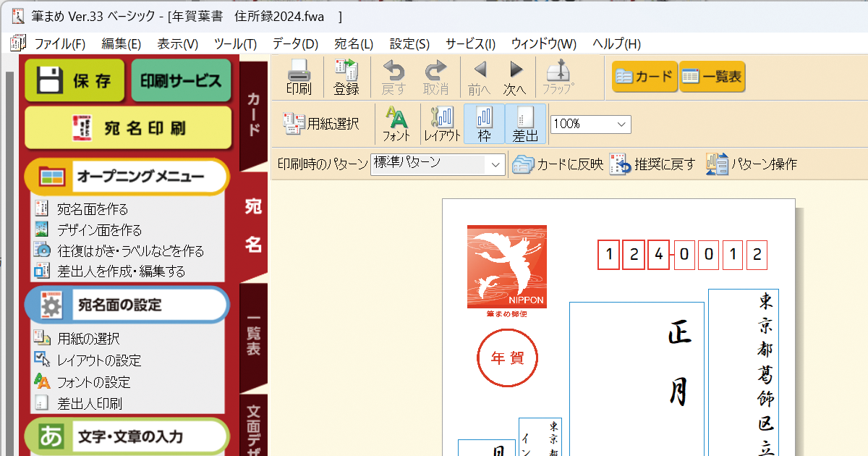
Task: Toggle the 枠 frame display
Action: pos(484,124)
